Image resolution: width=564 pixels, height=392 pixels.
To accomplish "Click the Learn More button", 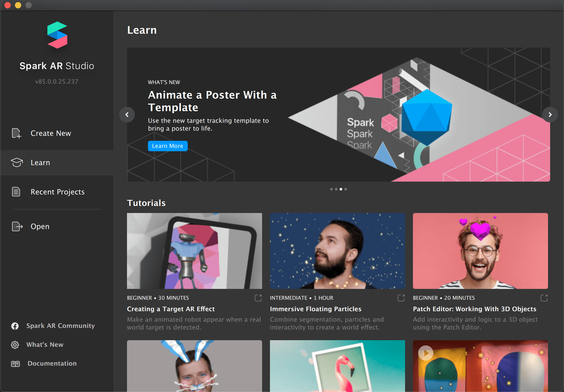I will tap(168, 146).
